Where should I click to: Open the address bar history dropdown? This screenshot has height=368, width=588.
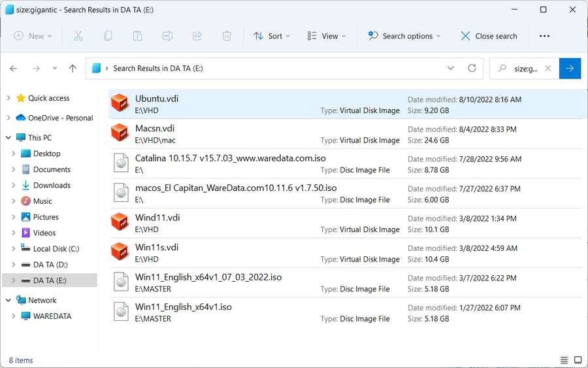point(451,68)
